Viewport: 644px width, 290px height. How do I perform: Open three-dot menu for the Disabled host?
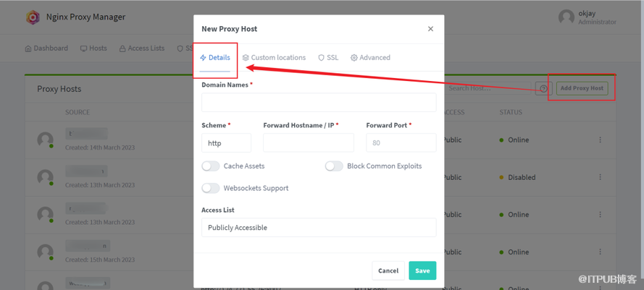[600, 177]
